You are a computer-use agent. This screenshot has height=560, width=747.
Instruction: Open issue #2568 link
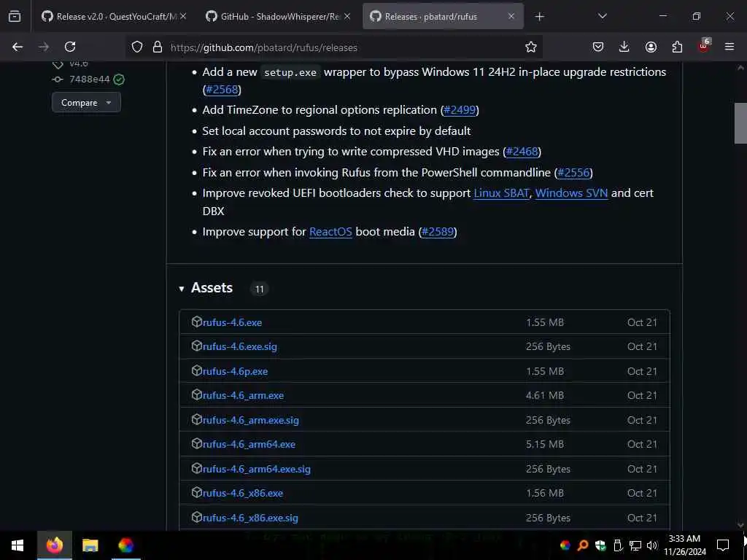(222, 89)
